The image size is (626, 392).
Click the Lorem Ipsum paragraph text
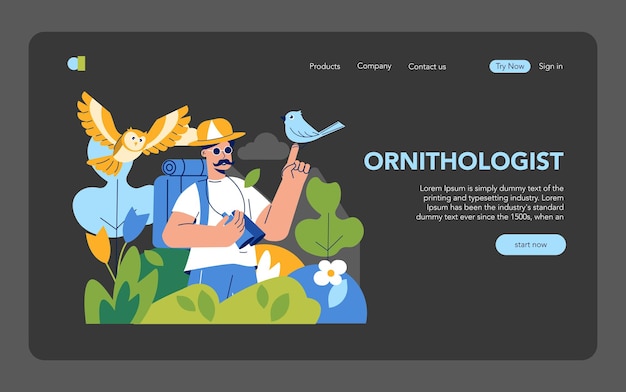[490, 202]
